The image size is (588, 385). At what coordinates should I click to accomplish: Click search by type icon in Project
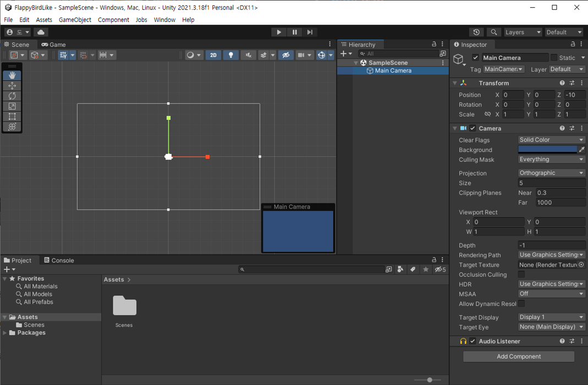tap(400, 269)
